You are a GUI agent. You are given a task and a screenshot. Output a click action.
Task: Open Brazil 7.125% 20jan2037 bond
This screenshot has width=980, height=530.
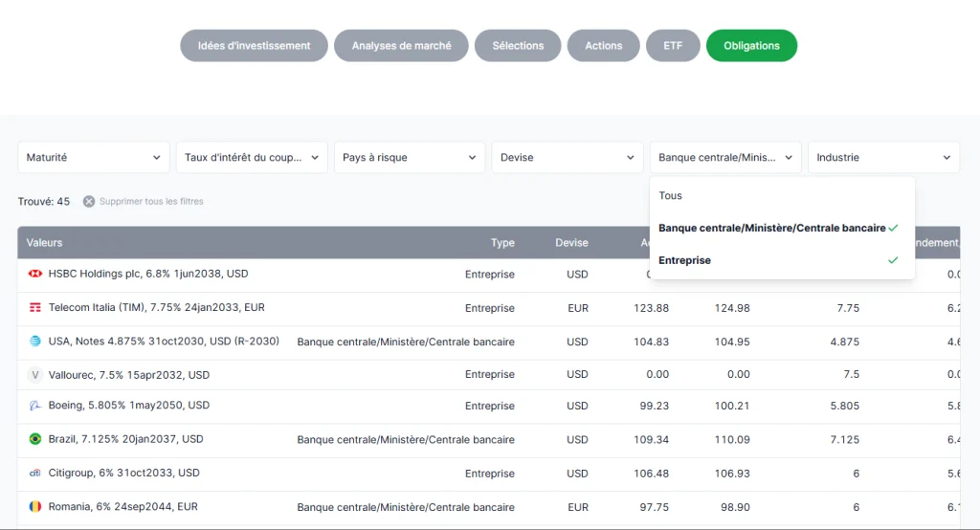pyautogui.click(x=125, y=439)
